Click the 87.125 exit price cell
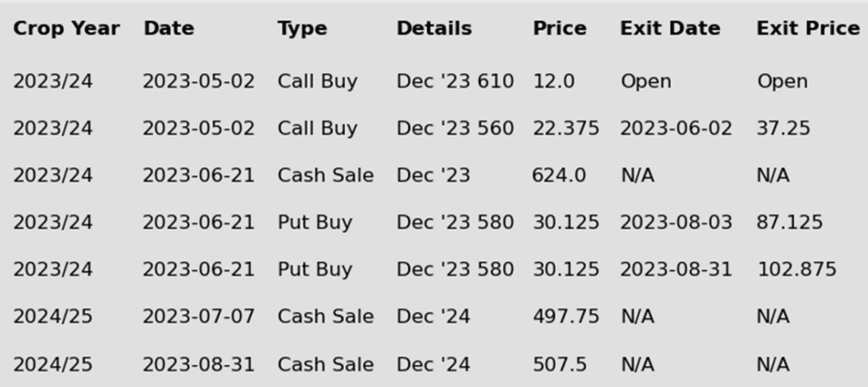This screenshot has width=868, height=387. (x=789, y=222)
